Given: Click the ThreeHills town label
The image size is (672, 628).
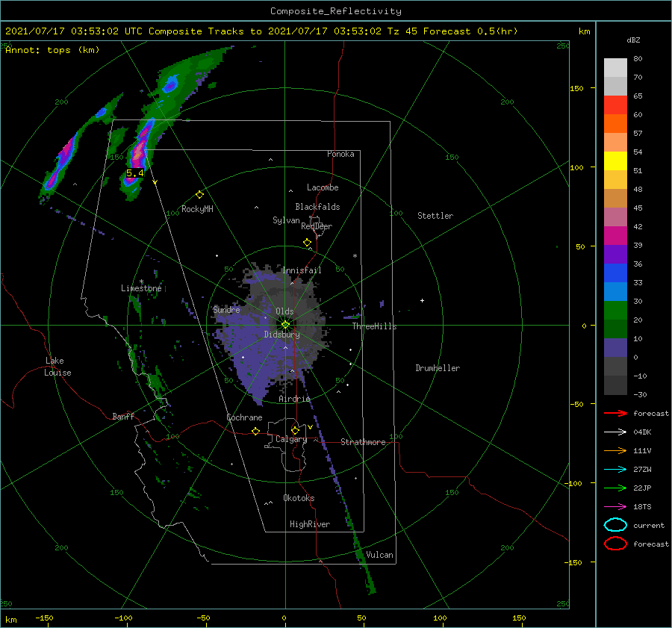Looking at the screenshot, I should (x=374, y=326).
